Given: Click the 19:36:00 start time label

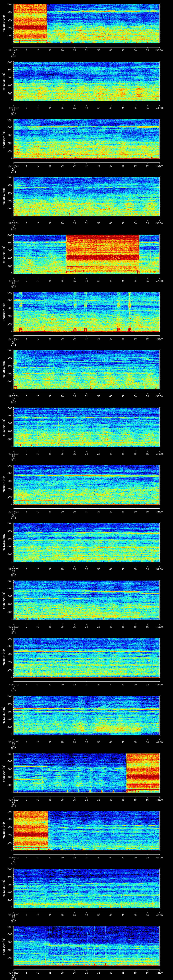Looking at the screenshot, I should [x=13, y=454].
